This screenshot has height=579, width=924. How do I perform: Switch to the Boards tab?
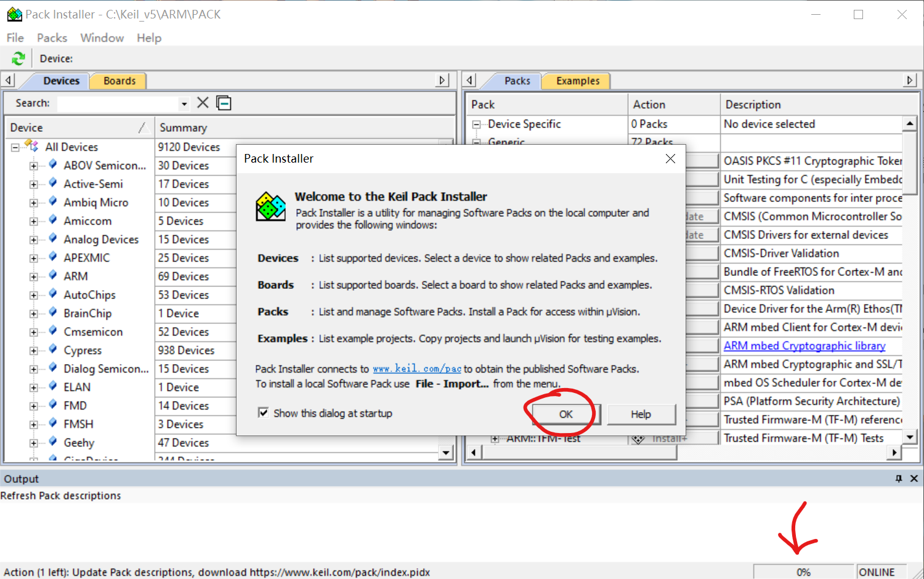point(119,81)
